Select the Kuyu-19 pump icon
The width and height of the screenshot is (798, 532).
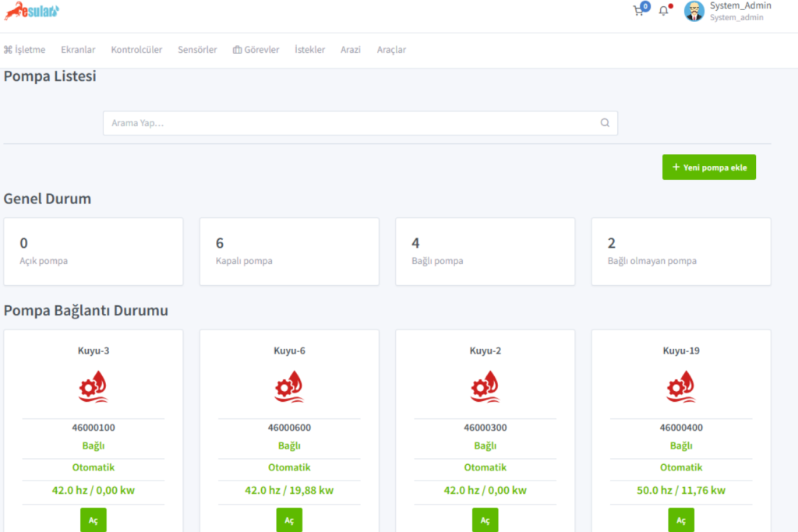tap(681, 387)
